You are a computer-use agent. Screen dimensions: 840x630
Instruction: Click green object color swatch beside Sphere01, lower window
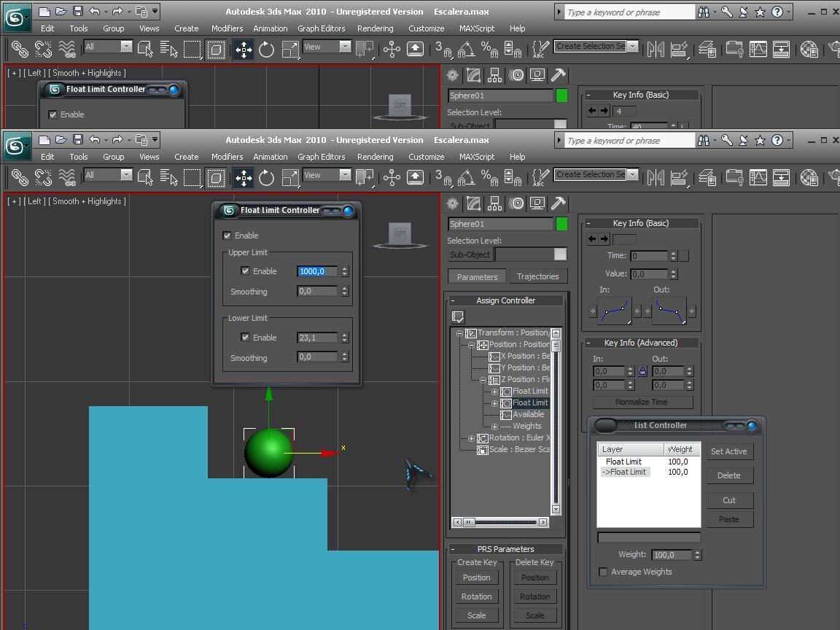pyautogui.click(x=561, y=223)
